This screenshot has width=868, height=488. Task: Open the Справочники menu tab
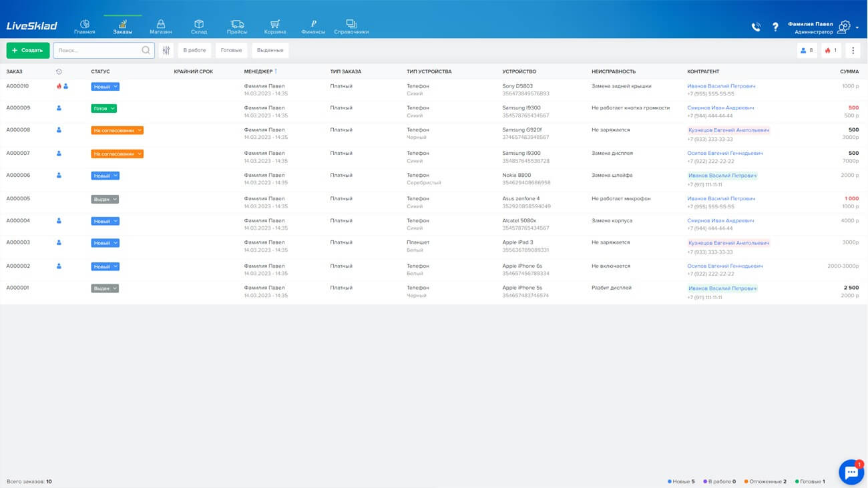pos(351,27)
